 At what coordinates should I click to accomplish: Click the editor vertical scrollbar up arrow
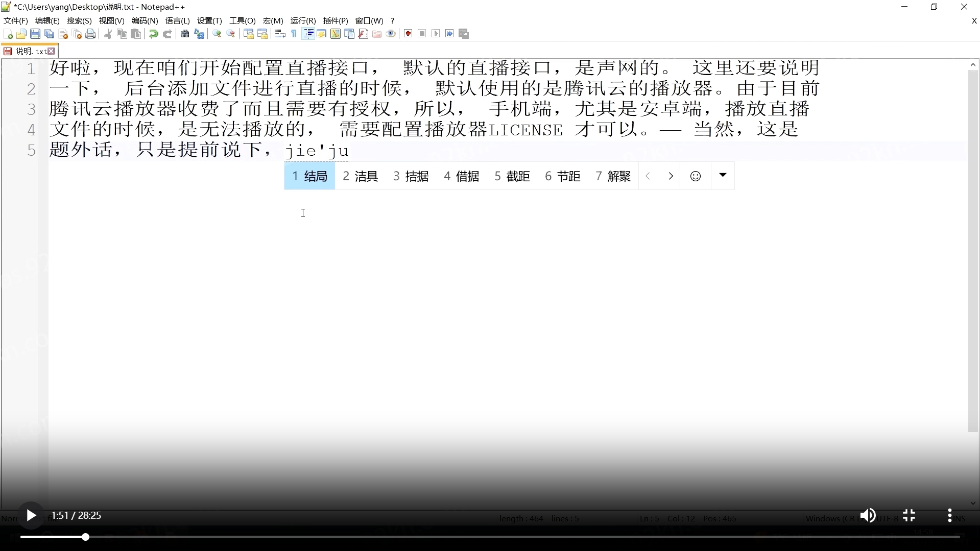click(973, 65)
